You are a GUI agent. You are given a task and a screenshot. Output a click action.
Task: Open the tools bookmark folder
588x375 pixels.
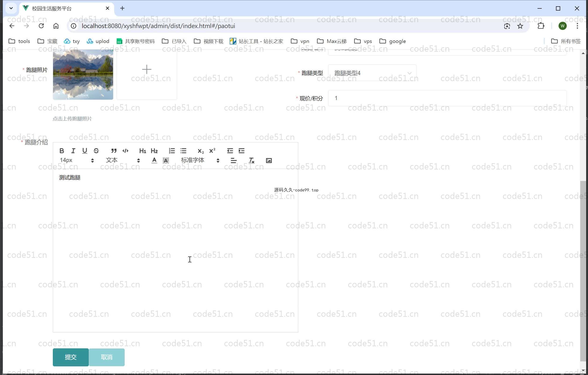pyautogui.click(x=19, y=41)
